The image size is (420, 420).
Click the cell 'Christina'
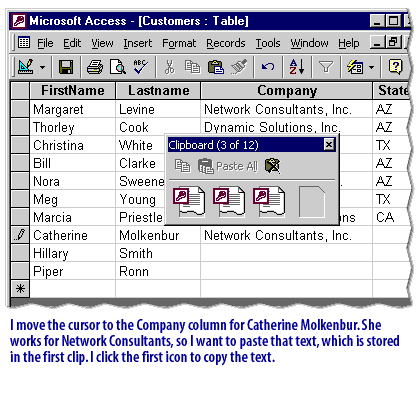pyautogui.click(x=73, y=145)
